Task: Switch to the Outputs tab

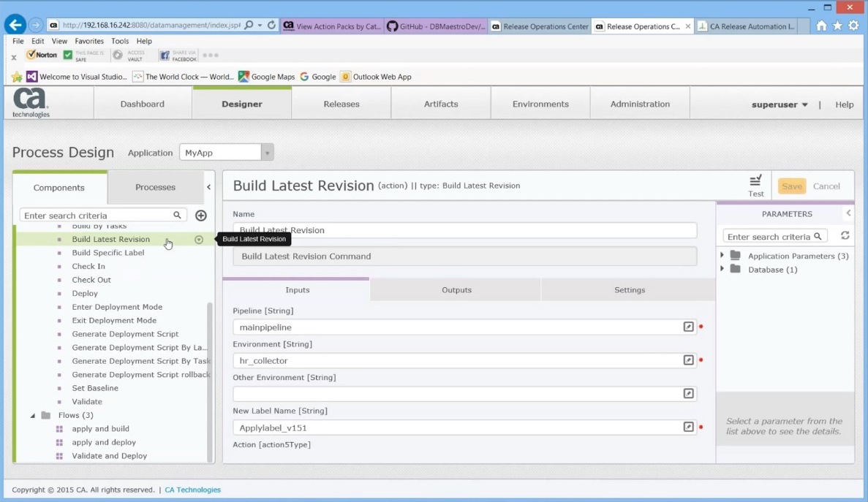Action: pyautogui.click(x=456, y=290)
